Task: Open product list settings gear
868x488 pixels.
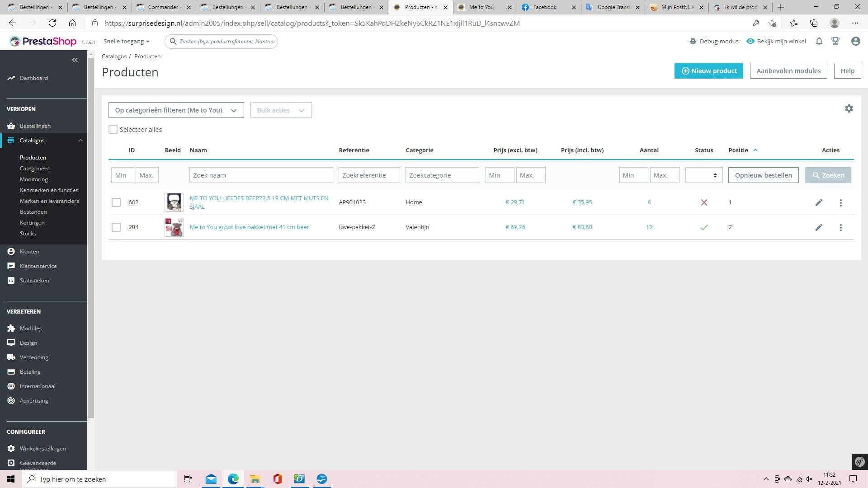Action: pyautogui.click(x=849, y=108)
